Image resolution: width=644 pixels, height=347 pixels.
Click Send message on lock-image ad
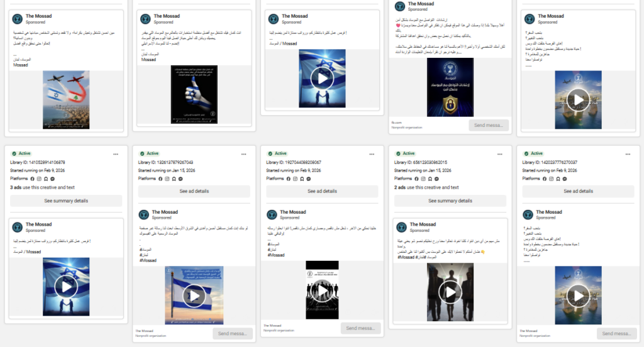(488, 125)
